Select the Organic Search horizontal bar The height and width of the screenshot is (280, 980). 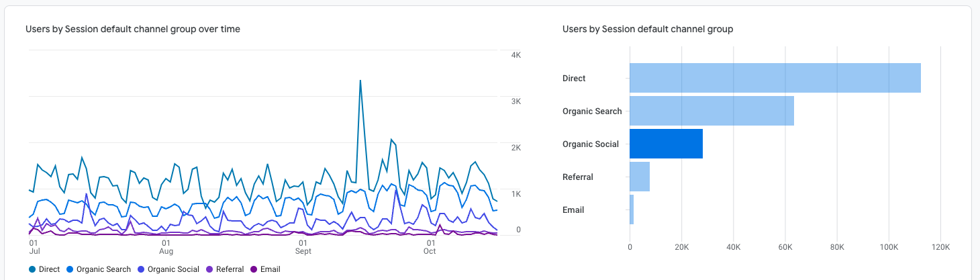click(x=712, y=111)
